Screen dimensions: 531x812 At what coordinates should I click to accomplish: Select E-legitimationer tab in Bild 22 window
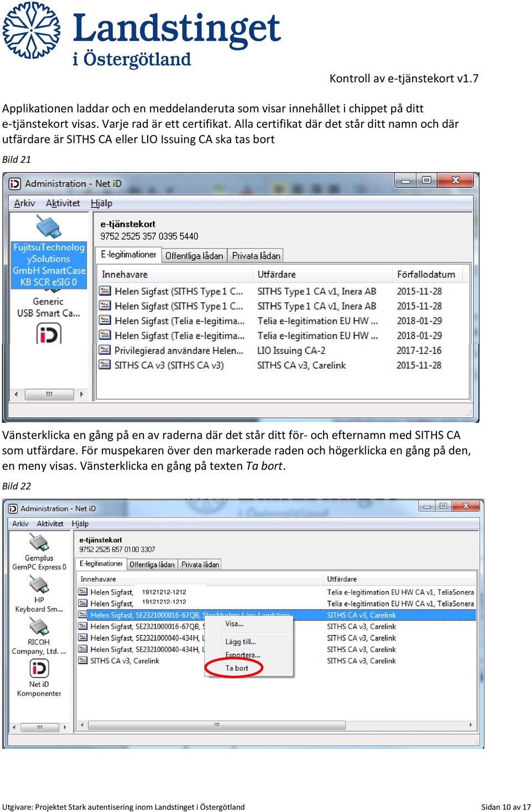coord(101,563)
